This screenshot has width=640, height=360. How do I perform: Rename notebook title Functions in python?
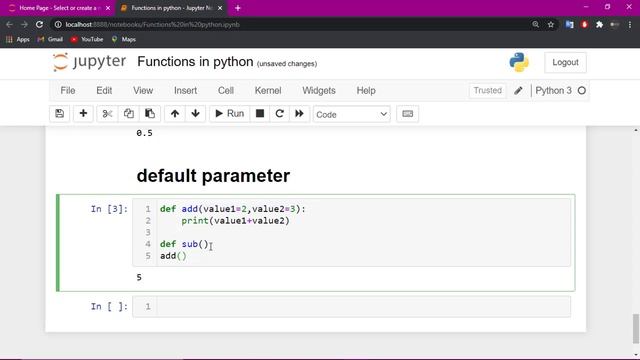(195, 62)
